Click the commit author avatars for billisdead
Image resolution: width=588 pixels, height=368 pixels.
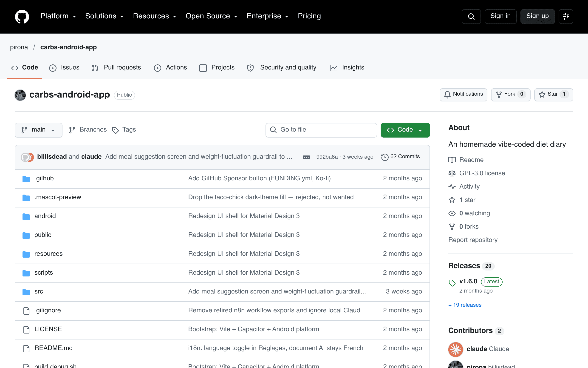[27, 157]
